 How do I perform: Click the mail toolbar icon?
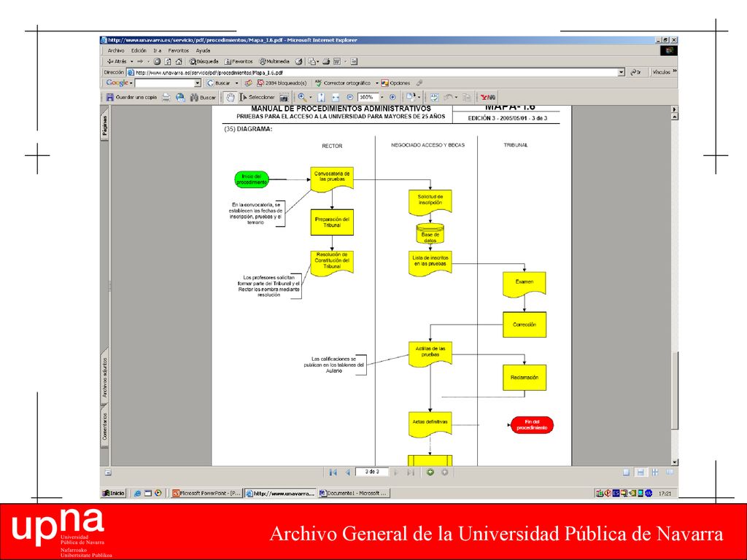(311, 61)
